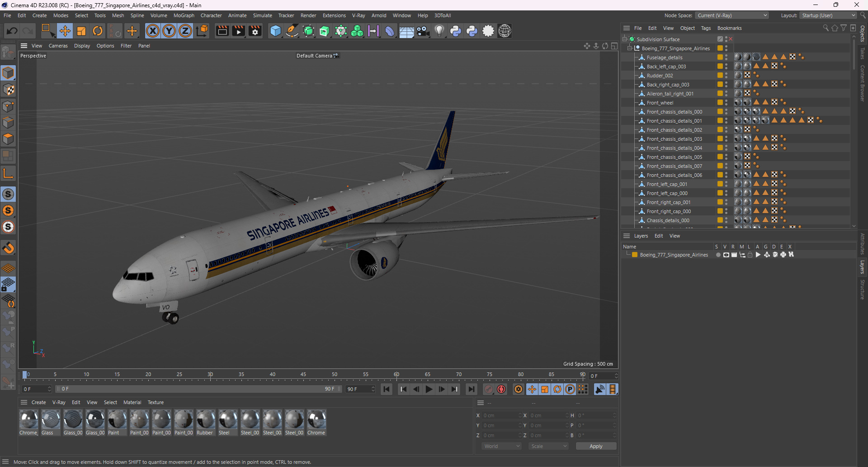Play the animation forward
Screen dimensions: 868x467
429,389
